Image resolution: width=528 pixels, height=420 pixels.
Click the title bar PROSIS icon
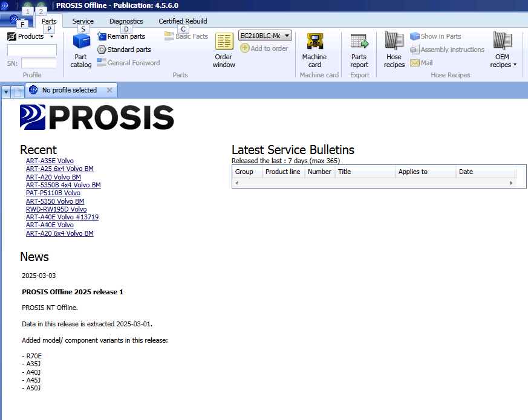tap(4, 5)
